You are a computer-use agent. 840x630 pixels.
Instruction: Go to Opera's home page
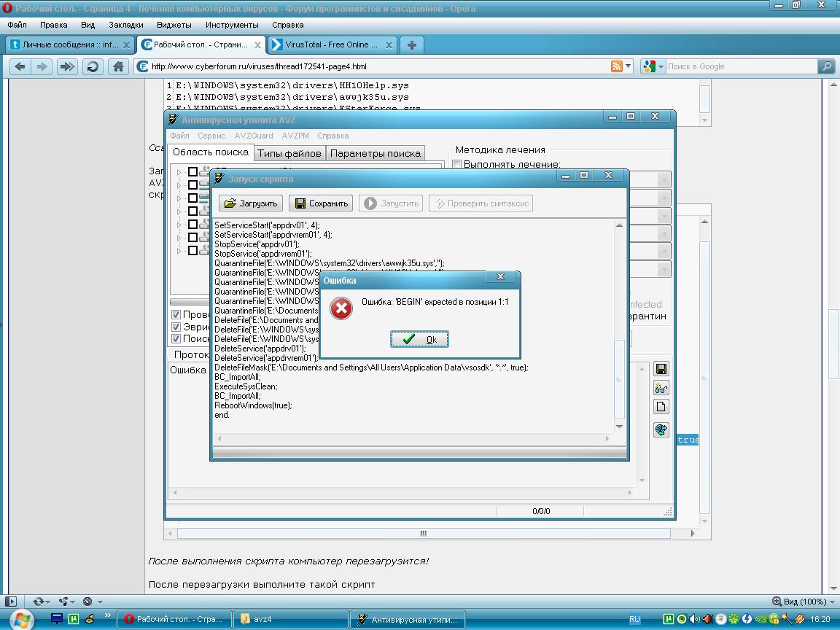[118, 66]
